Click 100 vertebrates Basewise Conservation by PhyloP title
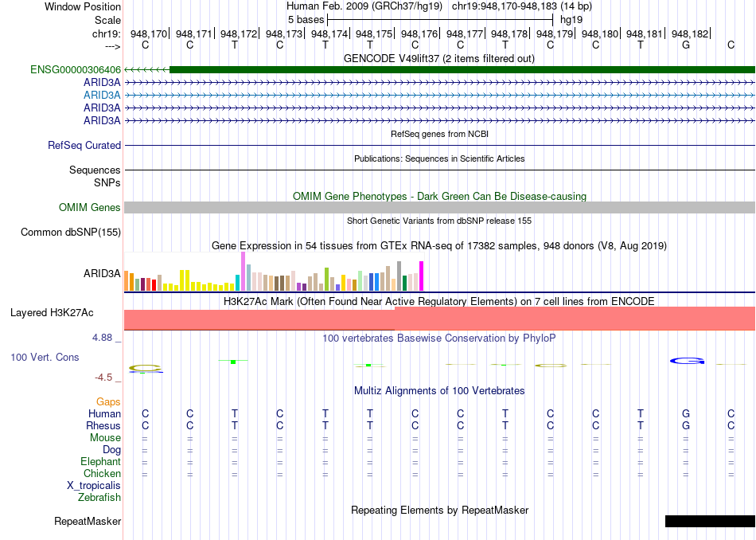The image size is (756, 540). tap(439, 338)
